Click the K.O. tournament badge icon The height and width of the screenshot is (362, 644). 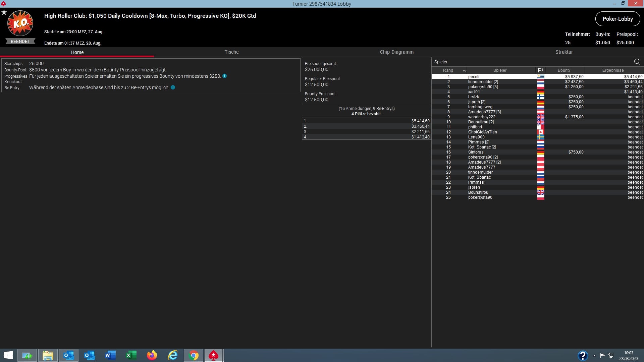click(x=20, y=23)
